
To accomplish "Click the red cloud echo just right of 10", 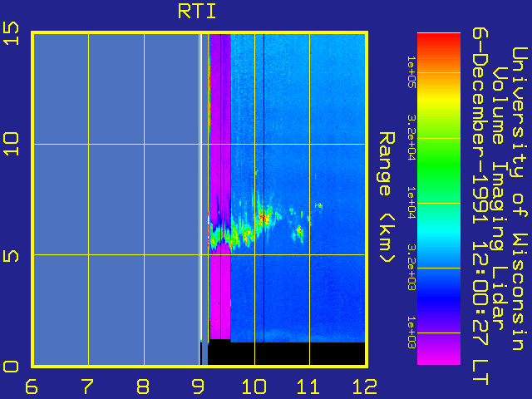I will (x=264, y=217).
